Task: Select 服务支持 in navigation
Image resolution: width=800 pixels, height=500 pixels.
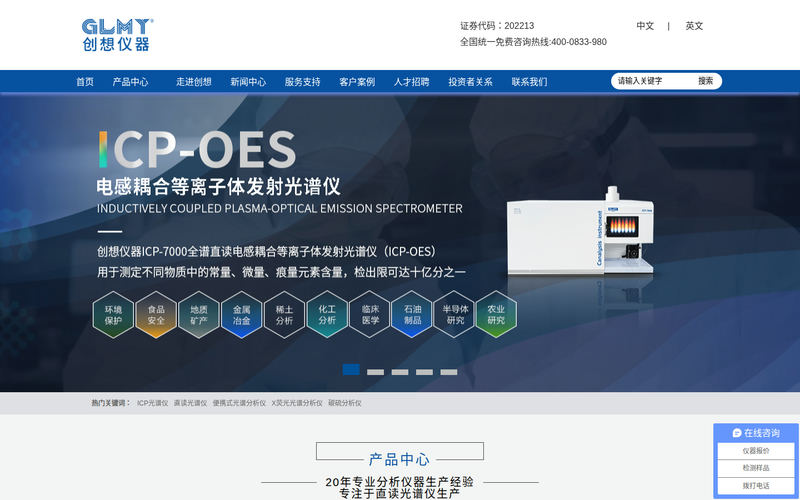Action: [x=303, y=82]
